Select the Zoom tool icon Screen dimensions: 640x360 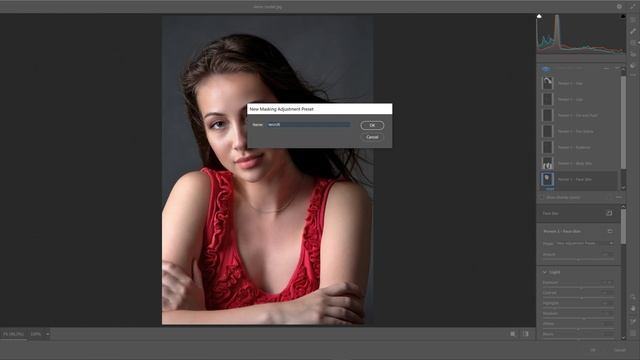click(633, 297)
